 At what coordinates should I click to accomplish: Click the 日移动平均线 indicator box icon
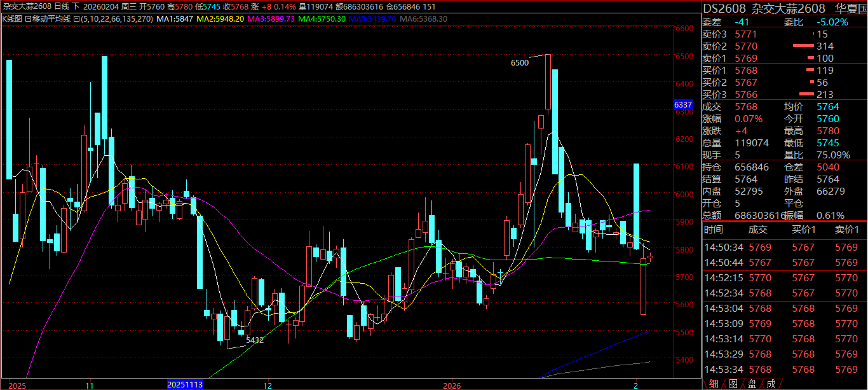(29, 19)
